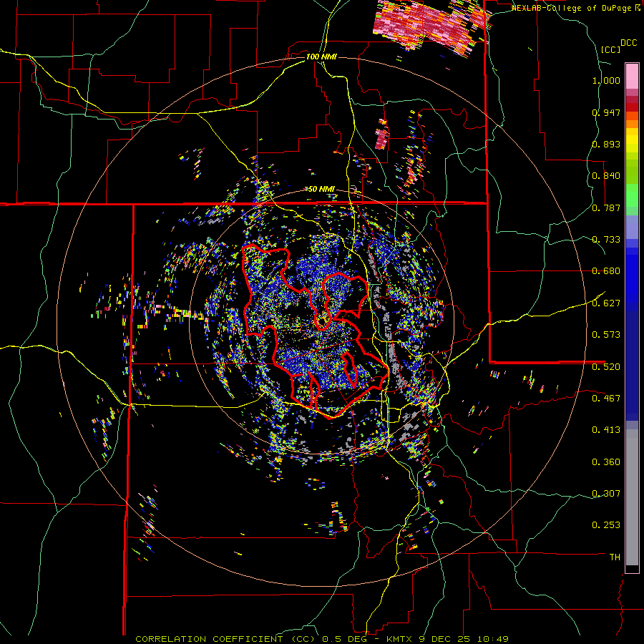The width and height of the screenshot is (644, 644).
Task: Click the 0.467 color scale label
Action: coord(606,399)
